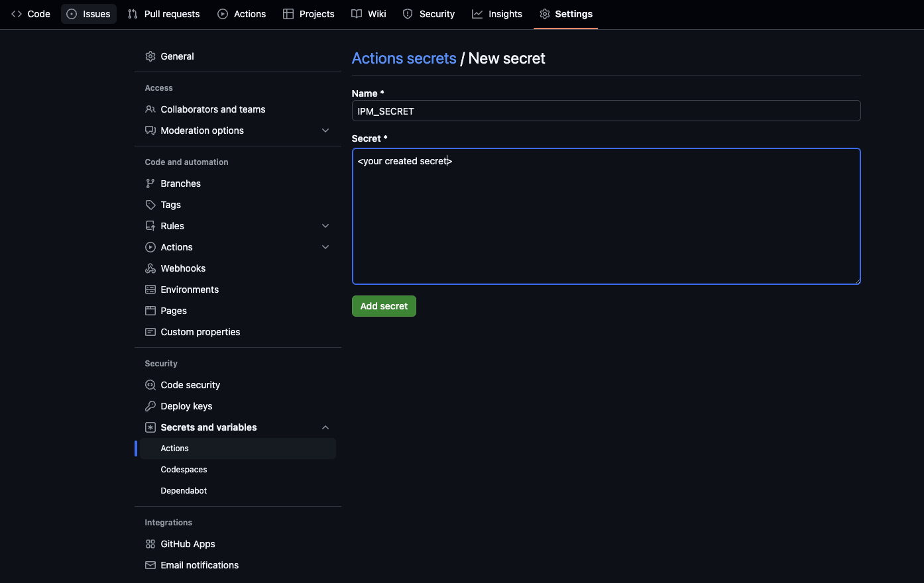Screen dimensions: 924x583
Task: Click the Tags label icon
Action: [150, 205]
